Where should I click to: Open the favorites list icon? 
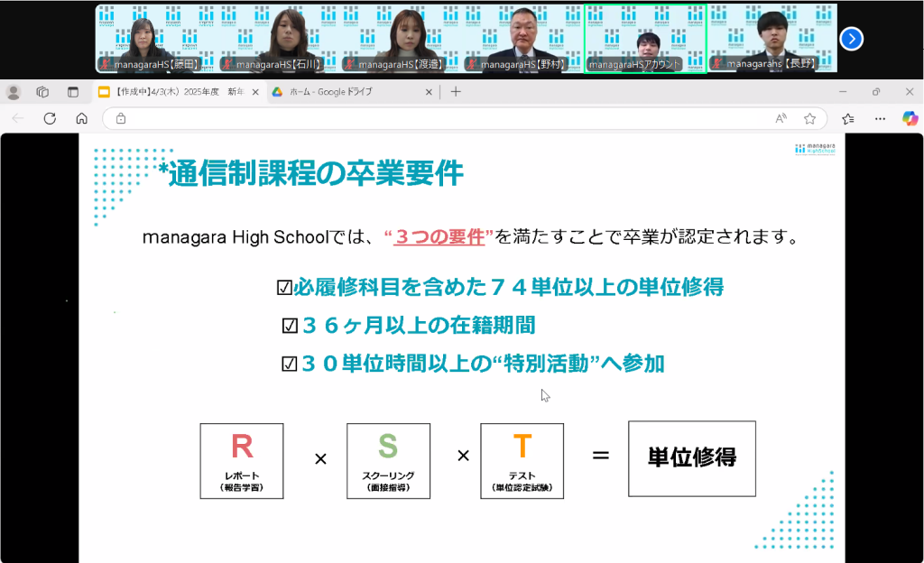tap(848, 118)
